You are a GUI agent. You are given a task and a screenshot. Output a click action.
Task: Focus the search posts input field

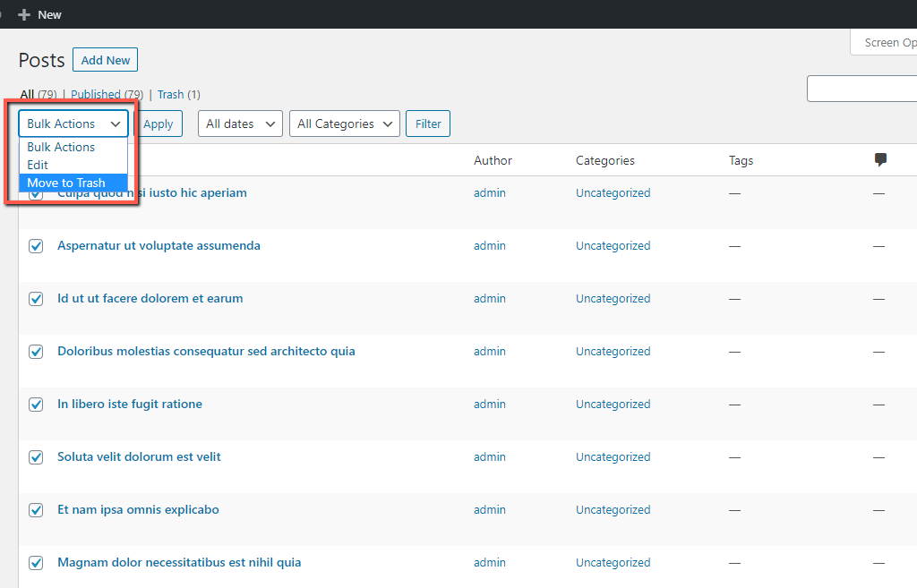(862, 89)
